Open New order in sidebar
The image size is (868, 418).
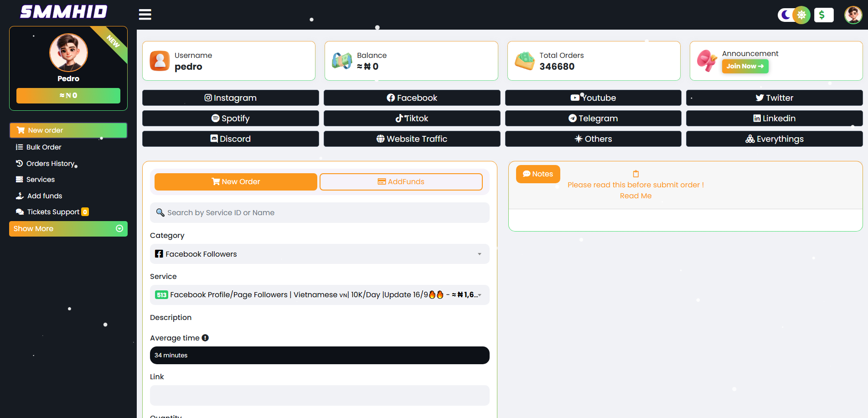(x=68, y=130)
